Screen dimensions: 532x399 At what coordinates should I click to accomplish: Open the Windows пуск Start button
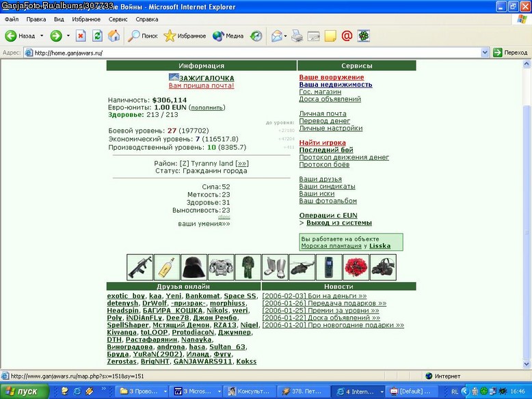24,391
